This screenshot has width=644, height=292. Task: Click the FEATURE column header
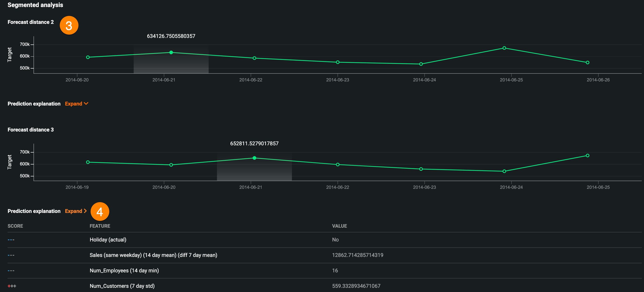(x=100, y=226)
